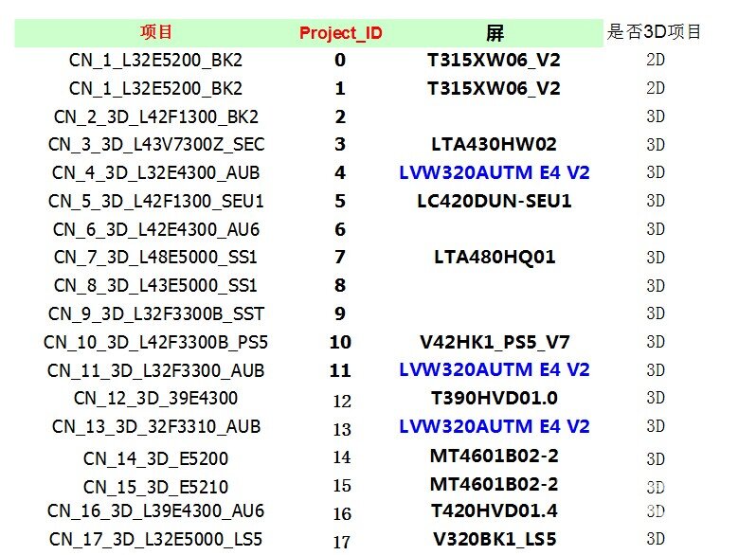
Task: Select LVW320AUTM E4 V2 in CN_11 row
Action: [x=495, y=369]
